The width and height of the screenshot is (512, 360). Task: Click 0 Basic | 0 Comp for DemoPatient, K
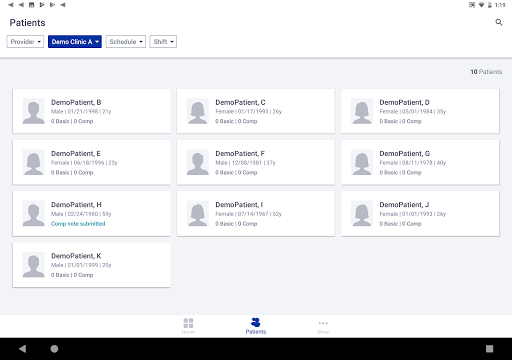click(x=72, y=275)
